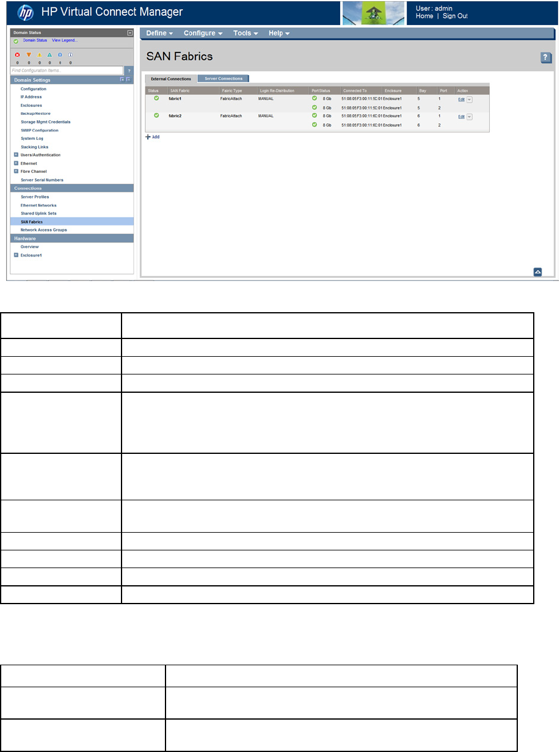Screen dimensions: 560x752
Task: Focus the Find Configuration Items field
Action: 68,71
